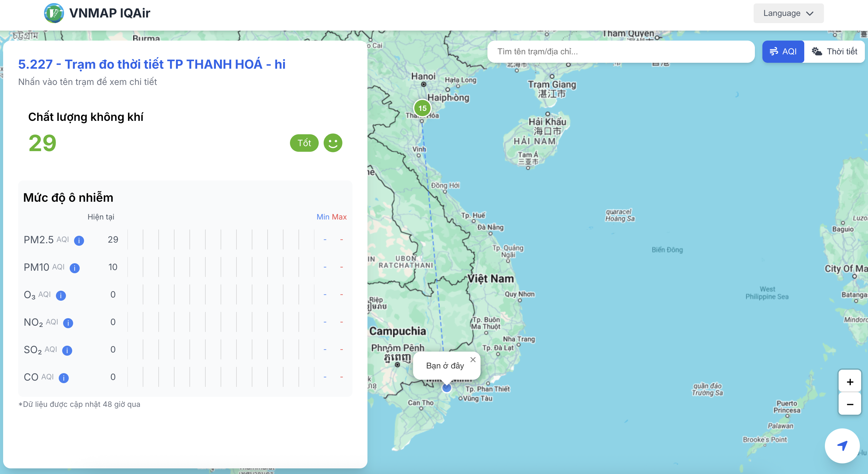The height and width of the screenshot is (474, 868).
Task: Close the Bạn ở đây popup
Action: 473,359
